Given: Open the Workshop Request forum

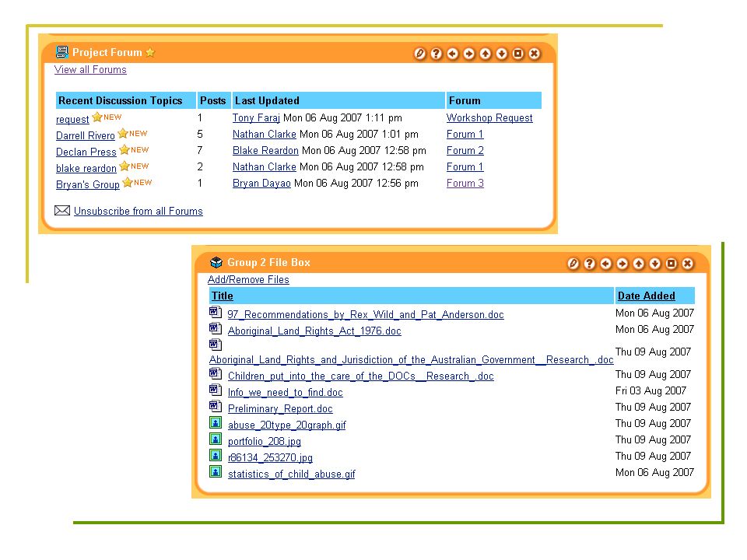Looking at the screenshot, I should pos(489,117).
